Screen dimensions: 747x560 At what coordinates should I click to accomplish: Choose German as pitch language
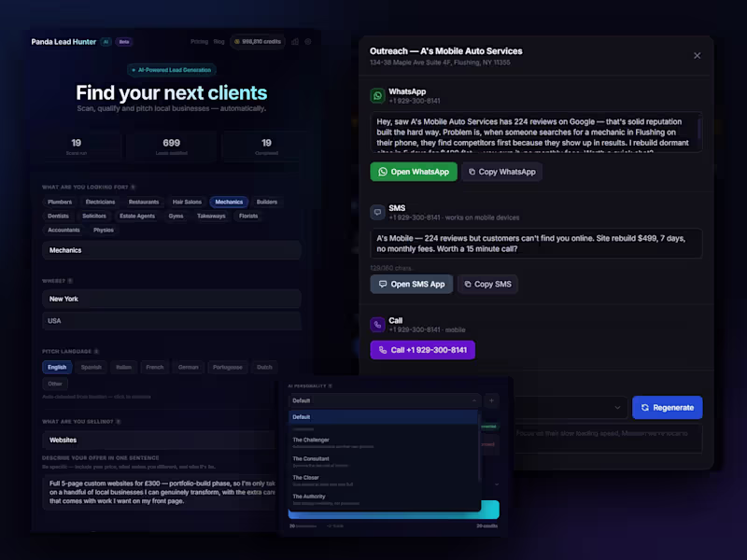(x=188, y=367)
